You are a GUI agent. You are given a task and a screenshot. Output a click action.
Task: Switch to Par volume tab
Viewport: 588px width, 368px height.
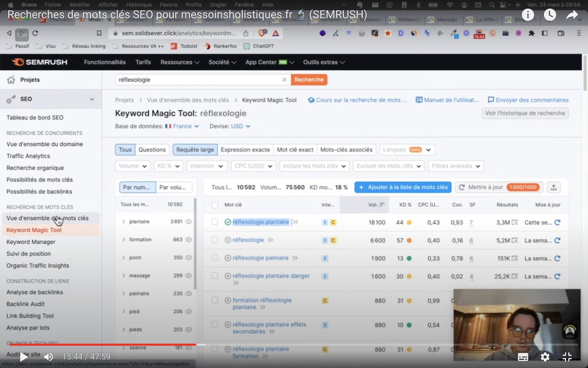(x=174, y=187)
